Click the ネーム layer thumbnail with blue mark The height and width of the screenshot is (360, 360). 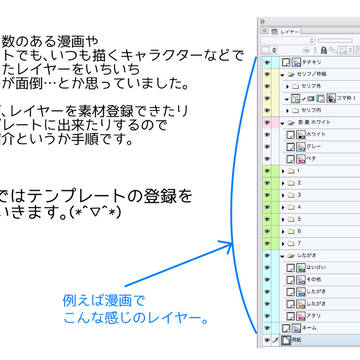296,328
